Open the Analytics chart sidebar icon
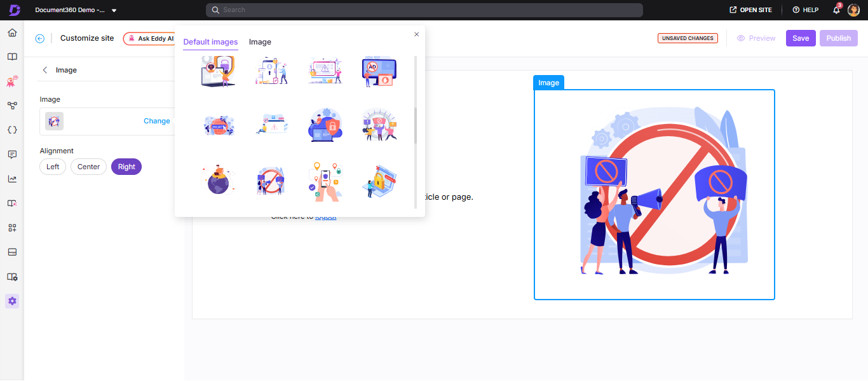Screen dimensions: 868x381 pyautogui.click(x=12, y=179)
